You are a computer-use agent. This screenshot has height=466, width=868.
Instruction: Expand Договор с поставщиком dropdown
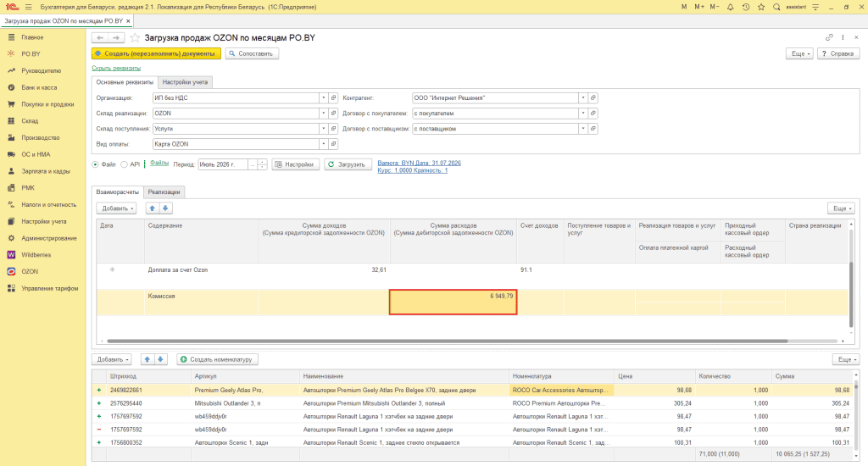coord(583,129)
